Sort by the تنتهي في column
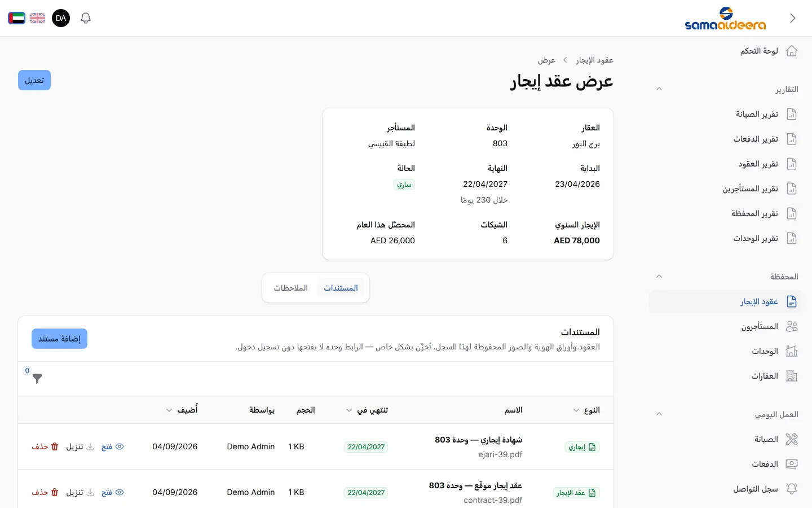Screen dimensions: 812x508 coord(367,410)
